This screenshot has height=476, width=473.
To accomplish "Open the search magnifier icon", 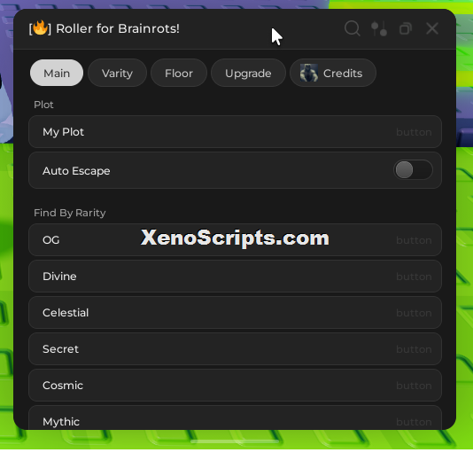I will click(353, 28).
